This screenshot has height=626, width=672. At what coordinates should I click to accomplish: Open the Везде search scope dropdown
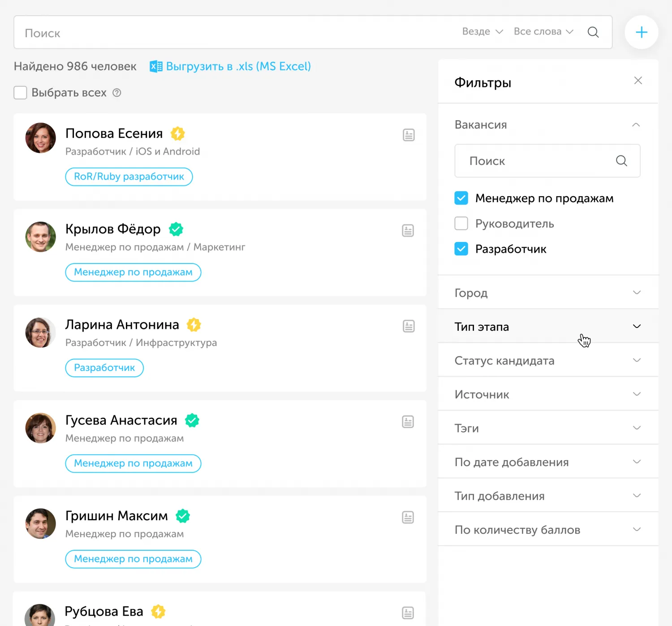(x=482, y=32)
